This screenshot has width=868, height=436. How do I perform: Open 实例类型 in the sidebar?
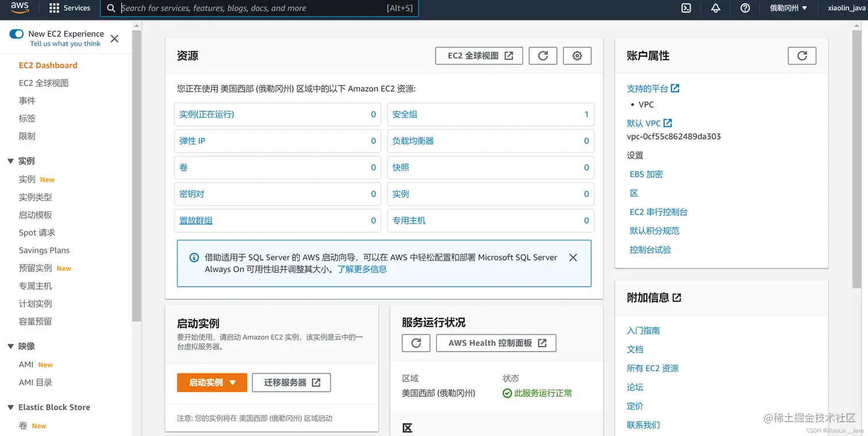click(x=36, y=197)
